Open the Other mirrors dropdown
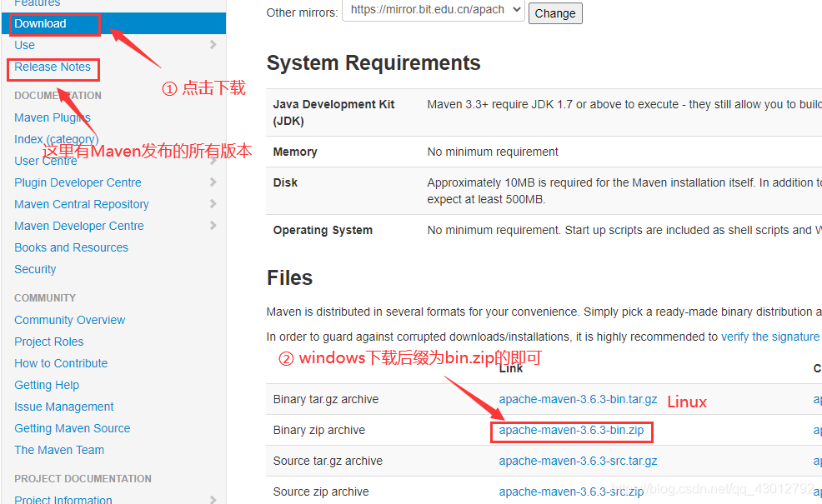822x504 pixels. coord(433,10)
